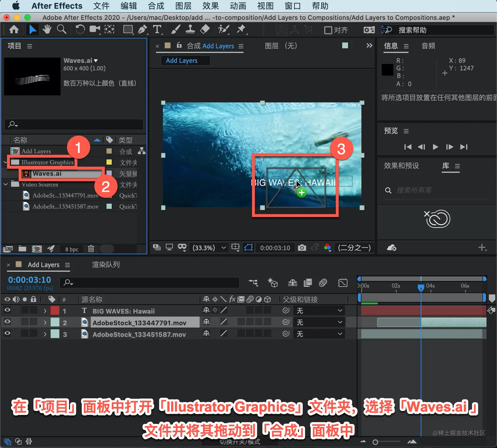Select the Hand tool in toolbar
This screenshot has height=448, width=497.
point(47,30)
